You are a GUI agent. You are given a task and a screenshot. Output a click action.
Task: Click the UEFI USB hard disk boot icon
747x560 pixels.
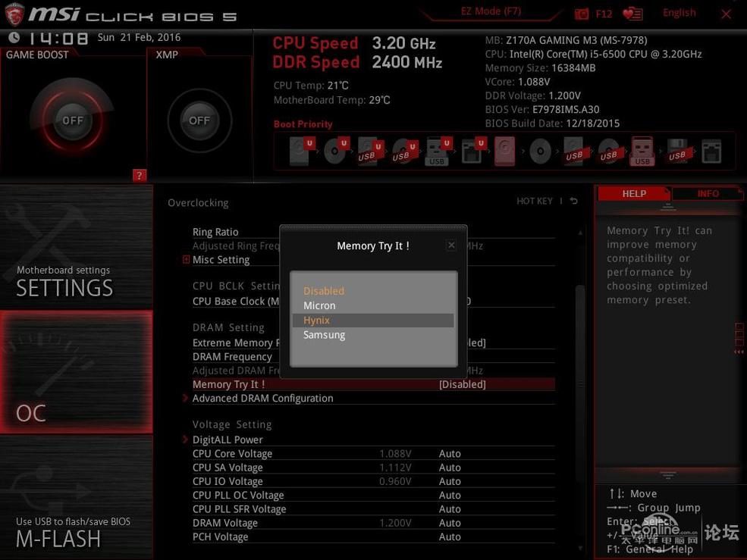[371, 151]
